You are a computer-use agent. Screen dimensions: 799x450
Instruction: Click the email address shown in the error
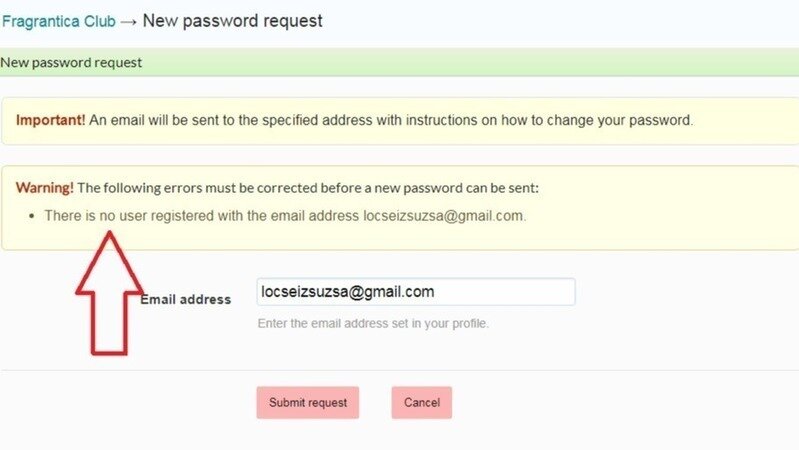(x=443, y=215)
